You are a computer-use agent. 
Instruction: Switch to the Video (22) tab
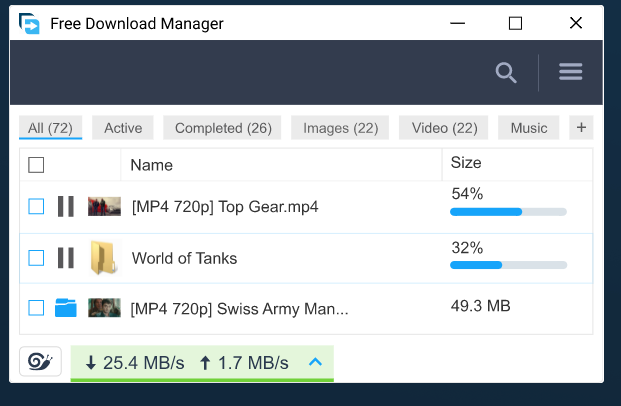point(444,128)
